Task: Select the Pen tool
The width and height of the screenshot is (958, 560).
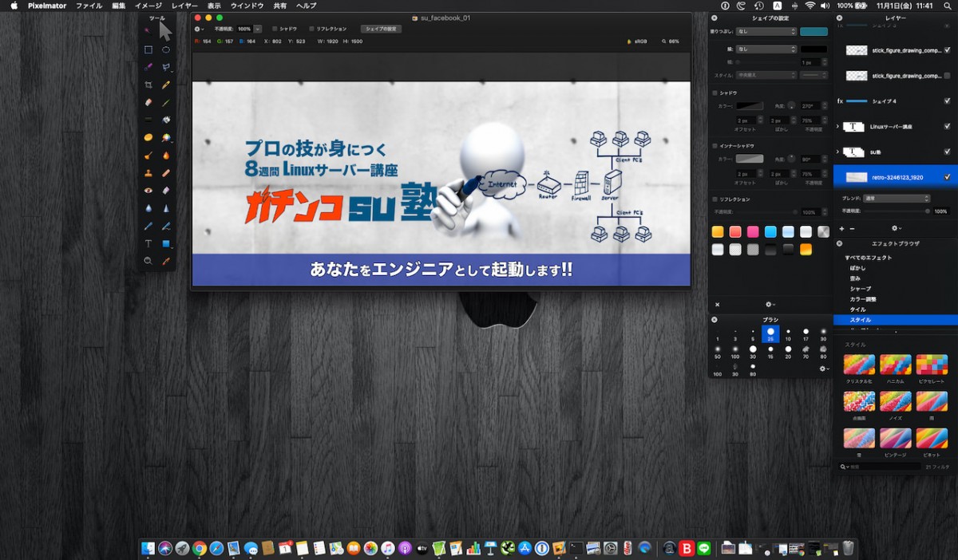Action: (148, 226)
